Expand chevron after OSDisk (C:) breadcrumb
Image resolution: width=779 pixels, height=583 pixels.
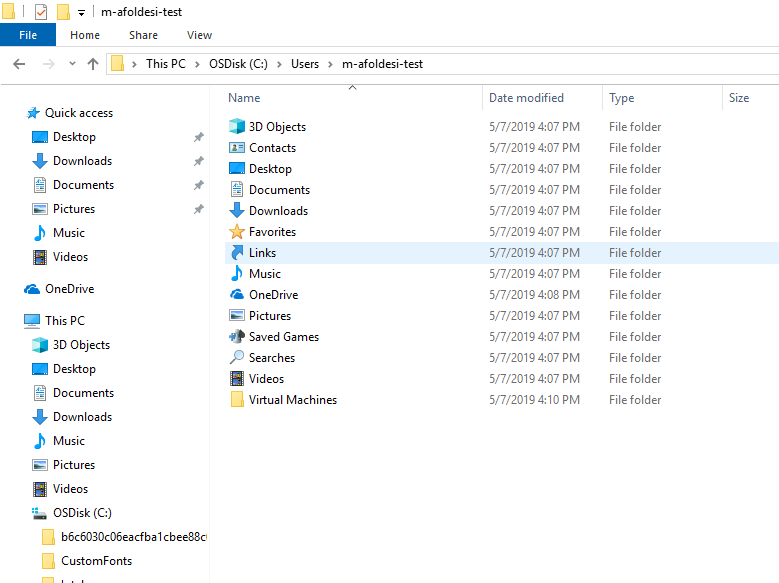(x=279, y=64)
